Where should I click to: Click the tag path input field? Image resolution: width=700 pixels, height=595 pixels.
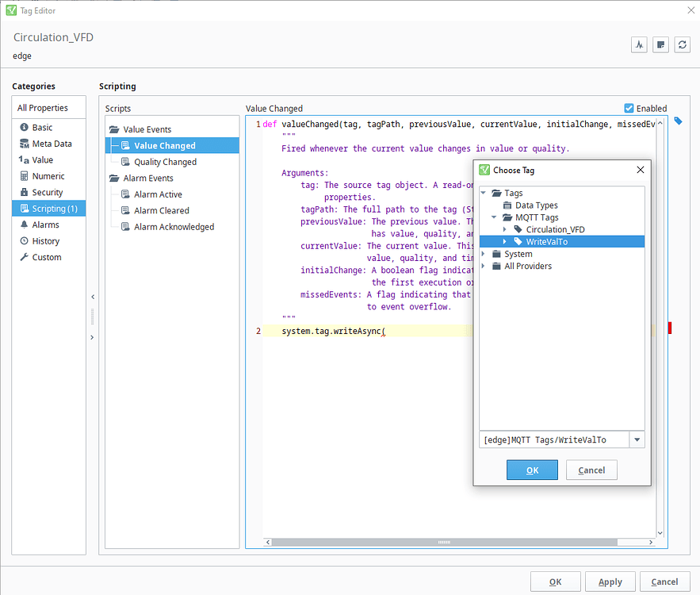point(554,440)
